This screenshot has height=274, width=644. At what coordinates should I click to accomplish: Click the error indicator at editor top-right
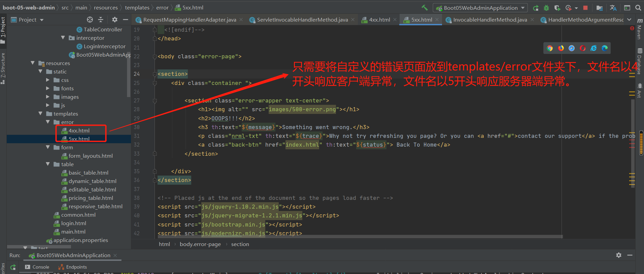click(x=632, y=28)
